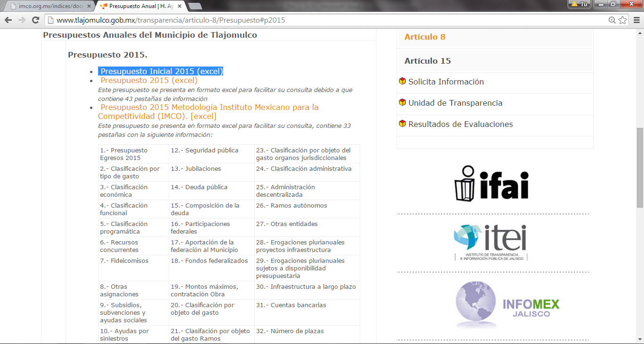Click cell '8.- Otras asignaciones'
This screenshot has width=644, height=344.
click(x=133, y=290)
